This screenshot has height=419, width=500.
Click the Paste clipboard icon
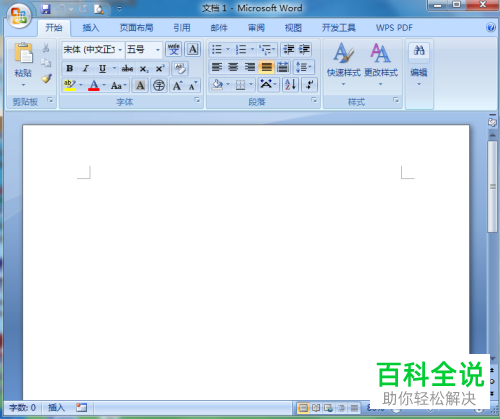[x=23, y=53]
